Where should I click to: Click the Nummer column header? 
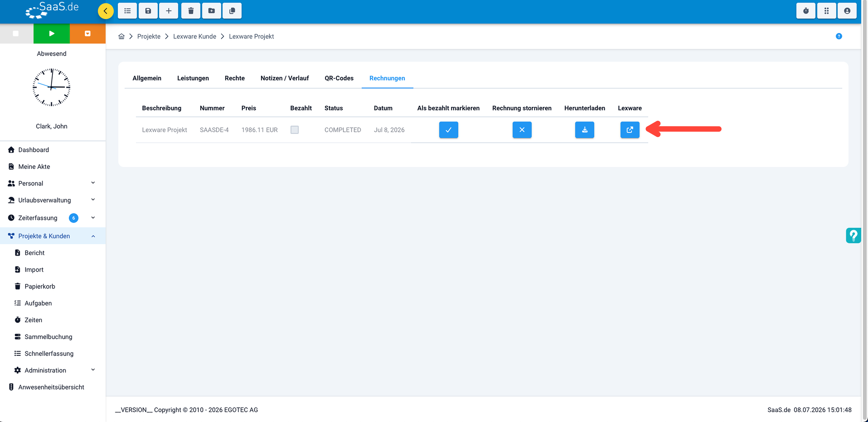[212, 108]
